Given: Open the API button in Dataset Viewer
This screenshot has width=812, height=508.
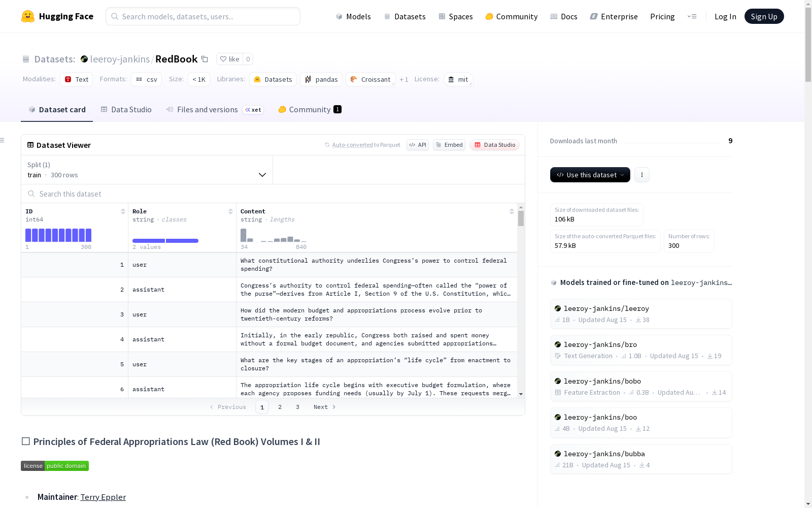Looking at the screenshot, I should 418,145.
